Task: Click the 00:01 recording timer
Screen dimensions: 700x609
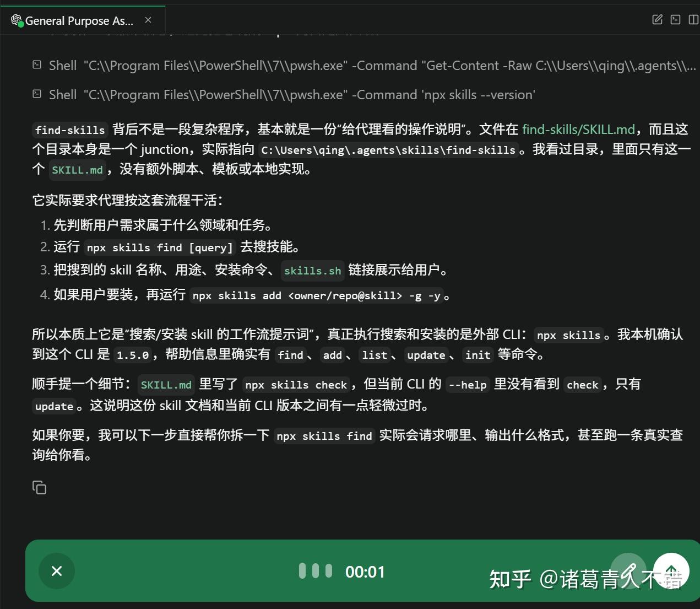Action: [365, 572]
